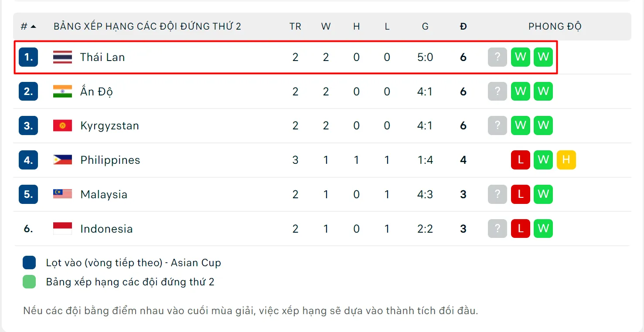644x332 pixels.
Task: Click the PHONG ĐỘ column header
Action: [x=555, y=27]
